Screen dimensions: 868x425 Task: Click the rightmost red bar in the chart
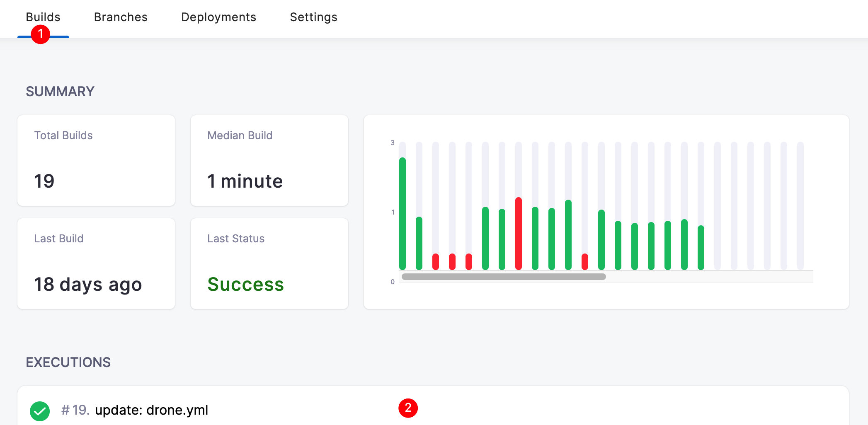point(585,262)
